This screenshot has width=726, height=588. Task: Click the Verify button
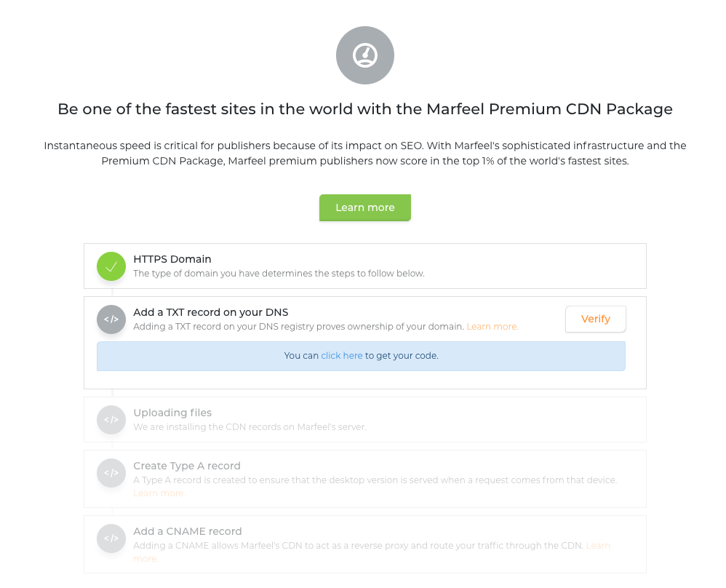click(596, 319)
